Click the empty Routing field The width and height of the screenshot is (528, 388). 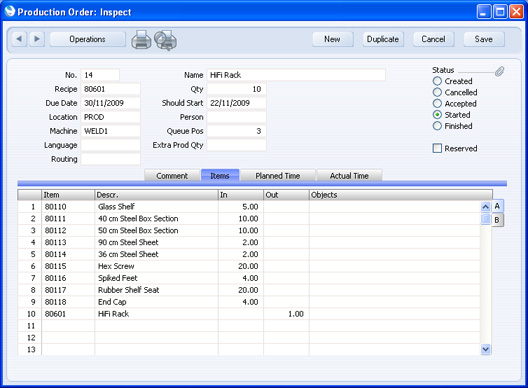click(x=110, y=159)
